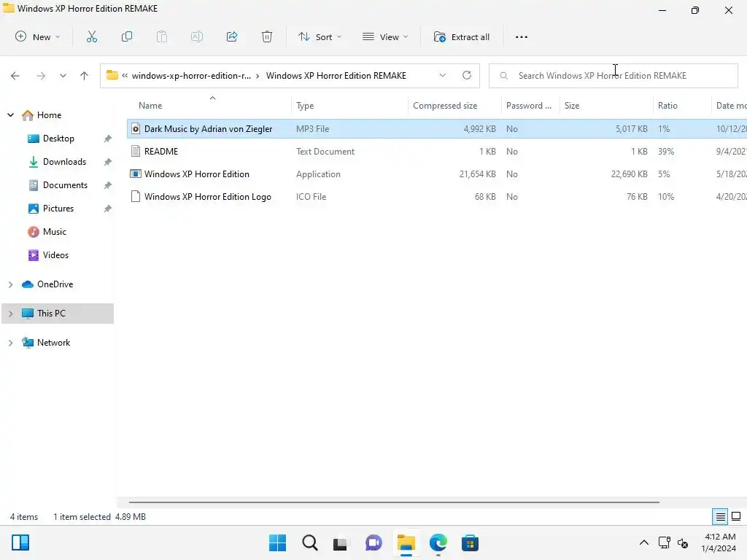Sort by the Ratio column header
Viewport: 747px width, 560px height.
coord(682,106)
